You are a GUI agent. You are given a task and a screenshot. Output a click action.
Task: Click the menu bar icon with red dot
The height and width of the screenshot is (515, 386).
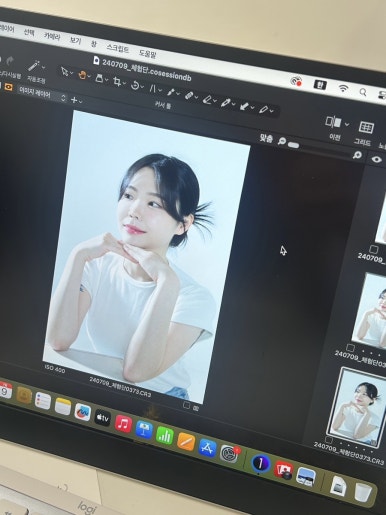pos(296,81)
